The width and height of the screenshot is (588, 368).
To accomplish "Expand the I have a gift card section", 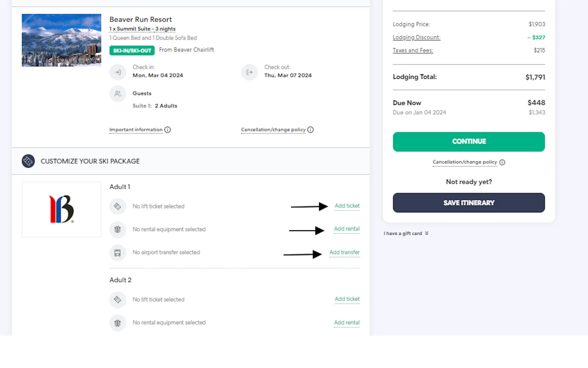I will [406, 233].
